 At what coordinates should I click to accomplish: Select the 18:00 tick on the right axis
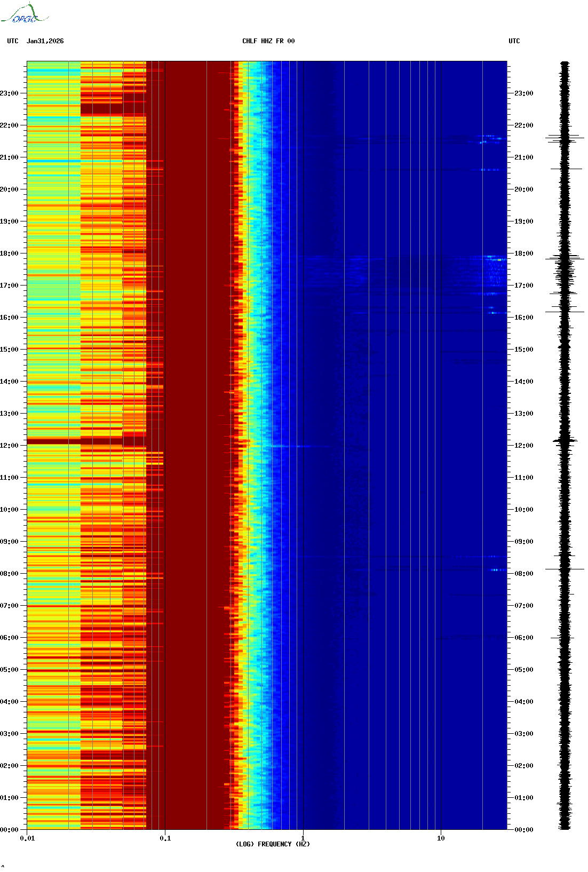[523, 253]
